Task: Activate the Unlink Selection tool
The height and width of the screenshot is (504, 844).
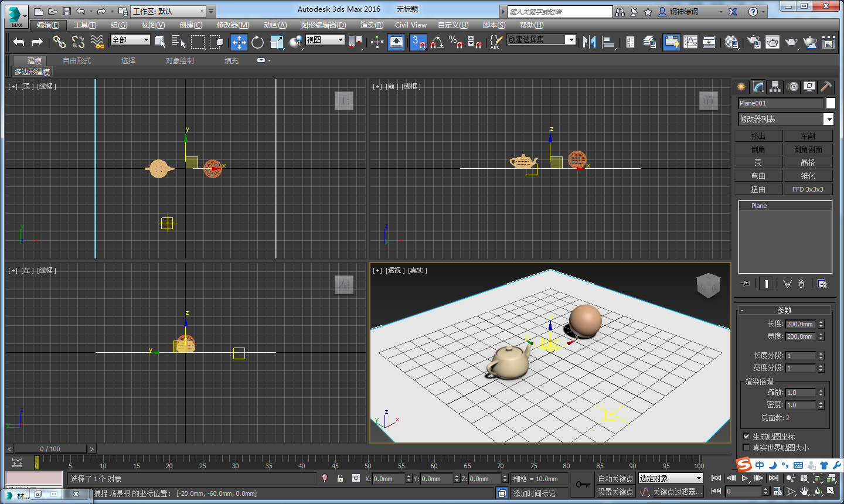Action: (x=78, y=42)
